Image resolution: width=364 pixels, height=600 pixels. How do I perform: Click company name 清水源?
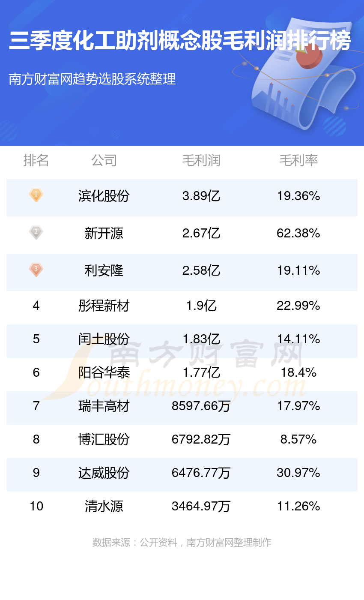point(104,506)
